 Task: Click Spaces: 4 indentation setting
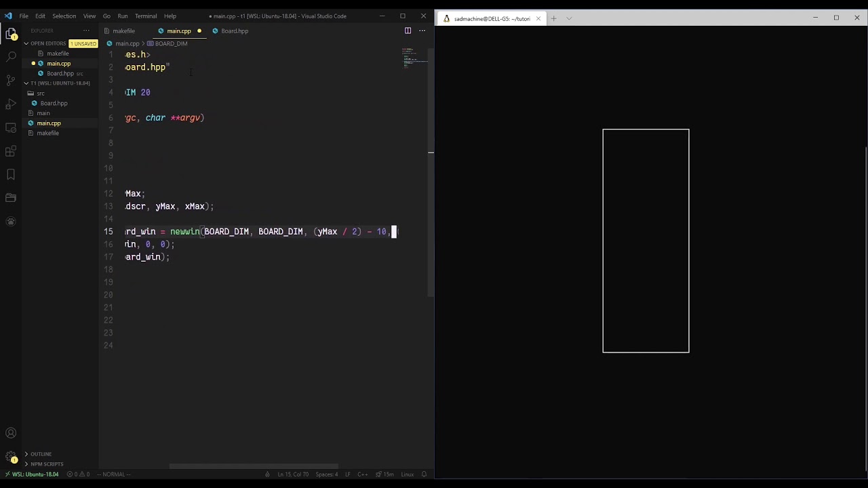pyautogui.click(x=326, y=474)
